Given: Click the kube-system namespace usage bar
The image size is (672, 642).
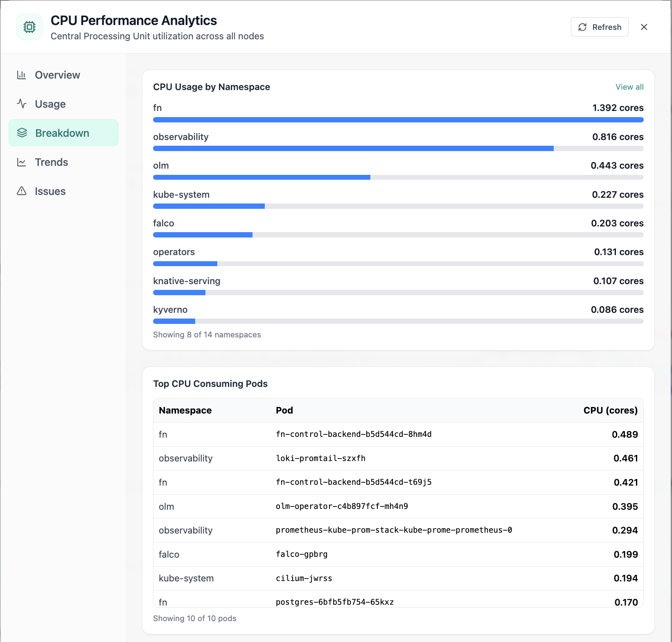Looking at the screenshot, I should point(398,206).
